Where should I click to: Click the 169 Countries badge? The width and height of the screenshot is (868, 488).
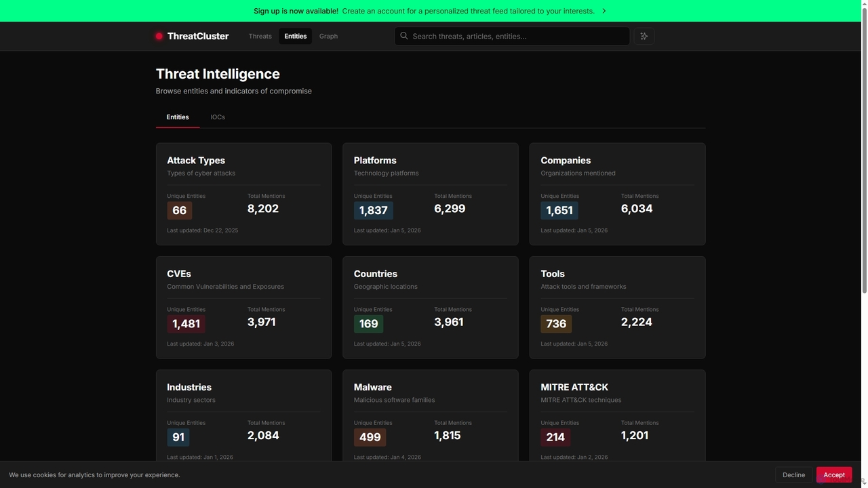[369, 324]
